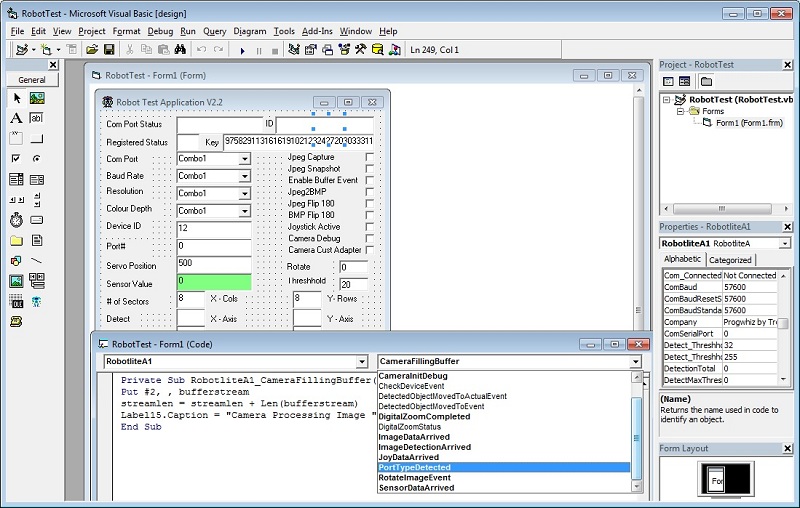Click the General toolbox tab button
Viewport: 800px width, 508px height.
[32, 80]
